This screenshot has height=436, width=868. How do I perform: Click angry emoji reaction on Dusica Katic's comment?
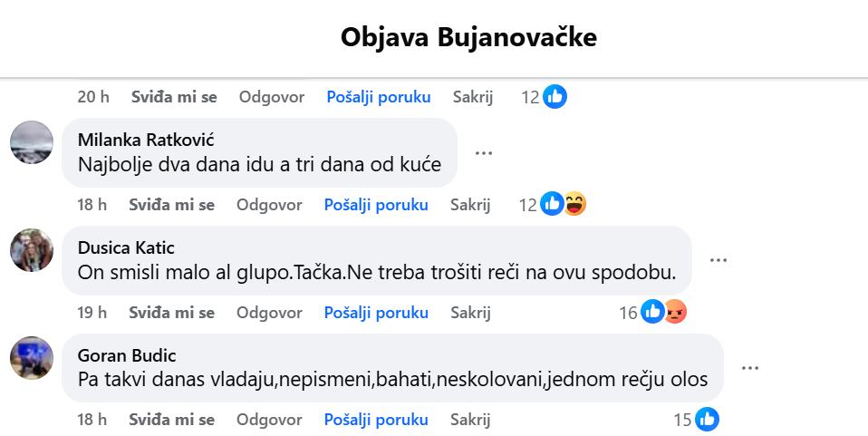point(675,313)
